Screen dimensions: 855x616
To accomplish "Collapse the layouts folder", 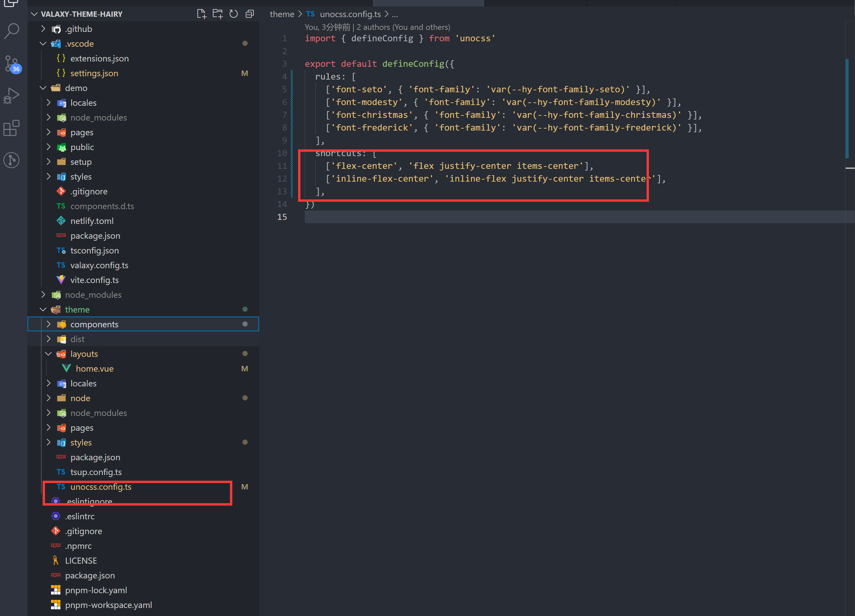I will coord(48,353).
